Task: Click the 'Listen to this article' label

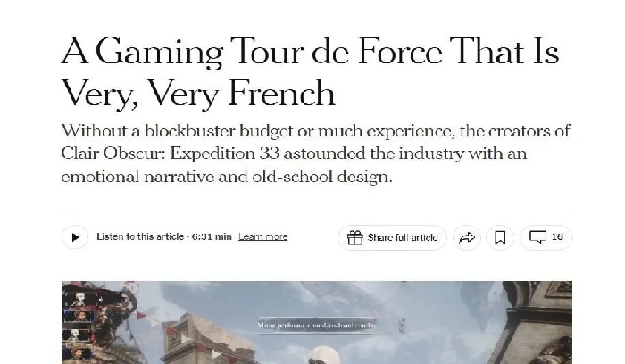Action: (x=140, y=237)
